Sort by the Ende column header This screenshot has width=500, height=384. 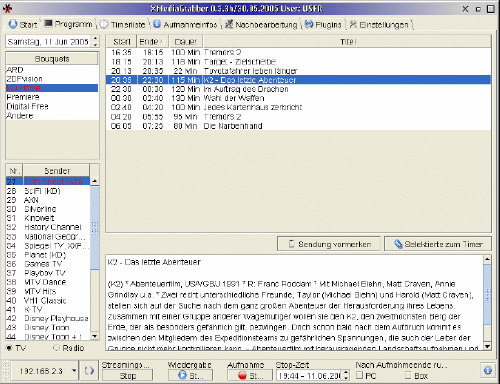click(153, 42)
